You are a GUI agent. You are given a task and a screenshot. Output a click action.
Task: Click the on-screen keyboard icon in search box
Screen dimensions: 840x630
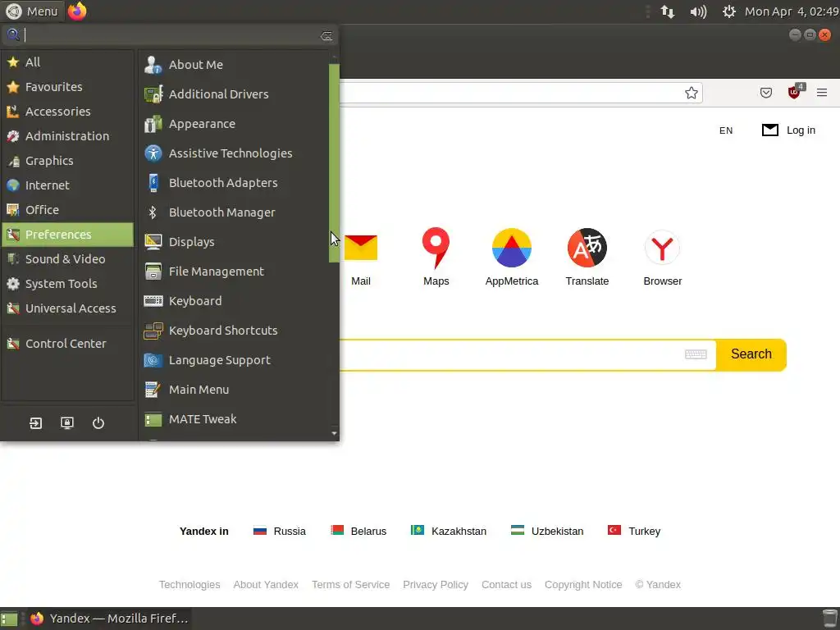(696, 354)
